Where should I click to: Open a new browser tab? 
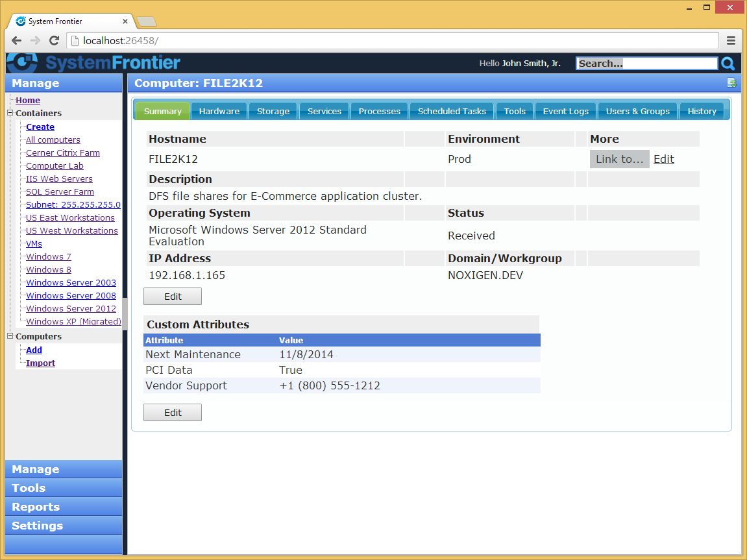146,21
